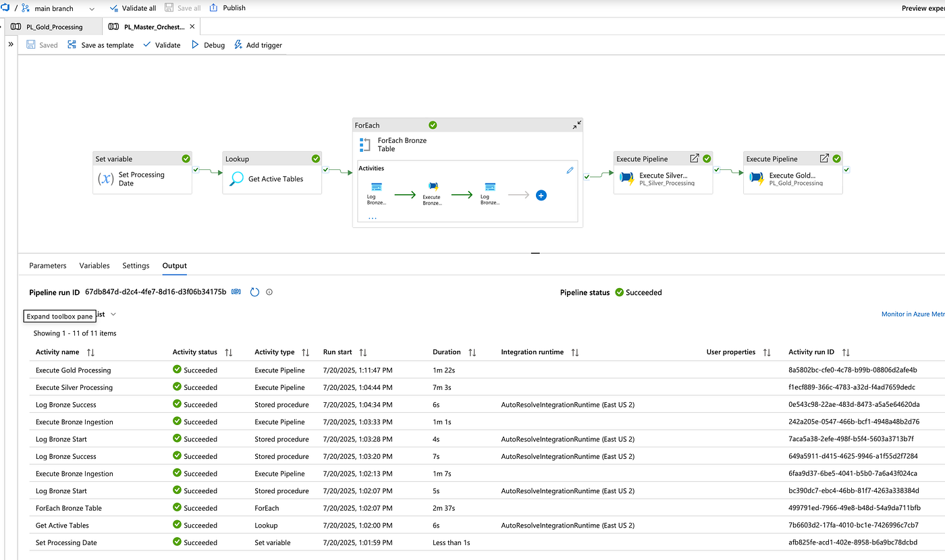Sort by Run start column
945x560 pixels.
pos(362,352)
